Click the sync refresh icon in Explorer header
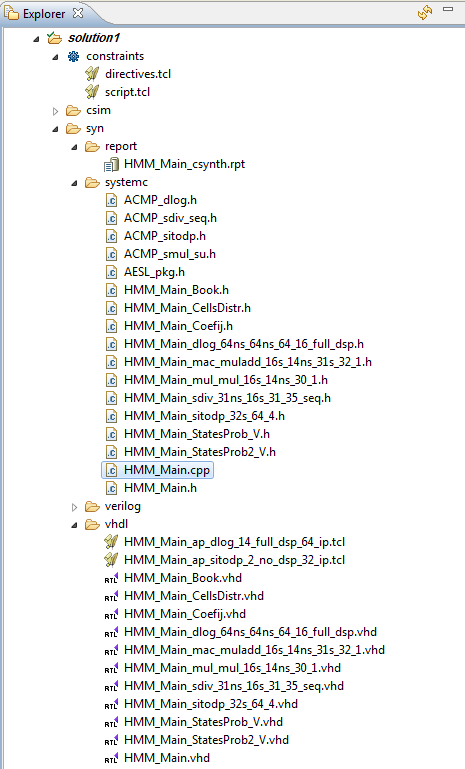This screenshot has height=769, width=465. click(425, 12)
